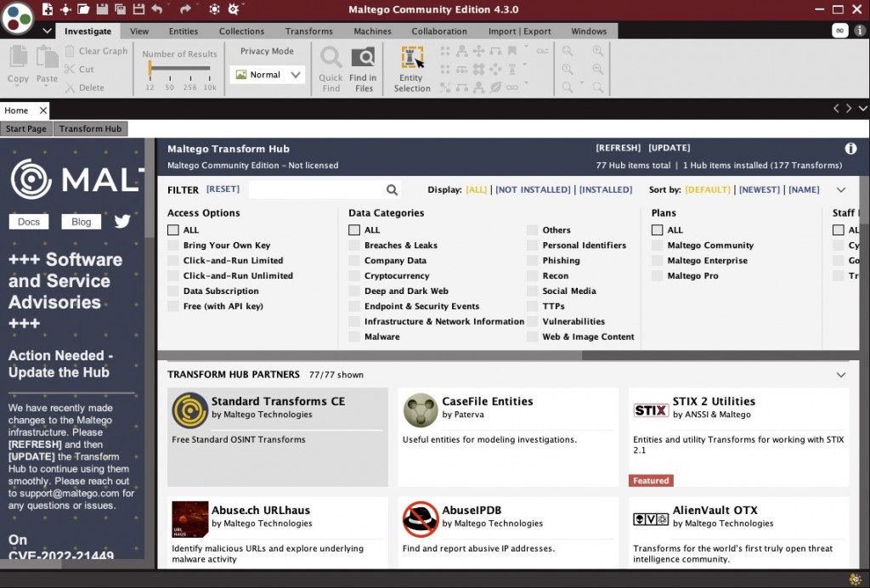Open the Transform Hub info icon
This screenshot has height=588, width=870.
(850, 149)
